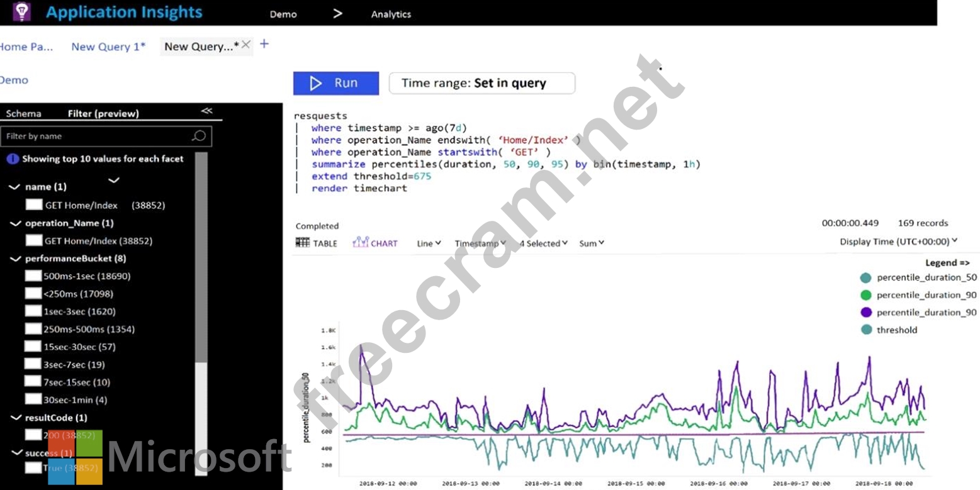
Task: Open the Time range selector
Action: click(482, 83)
